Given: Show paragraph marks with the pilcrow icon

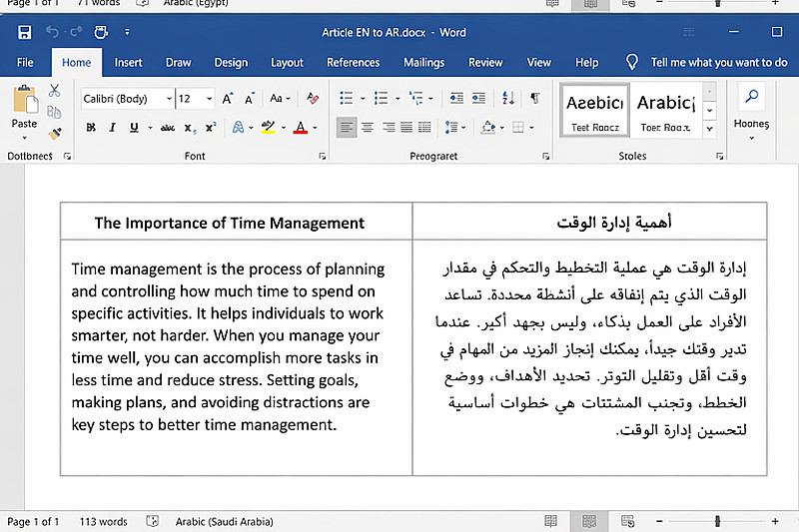Looking at the screenshot, I should pos(535,99).
